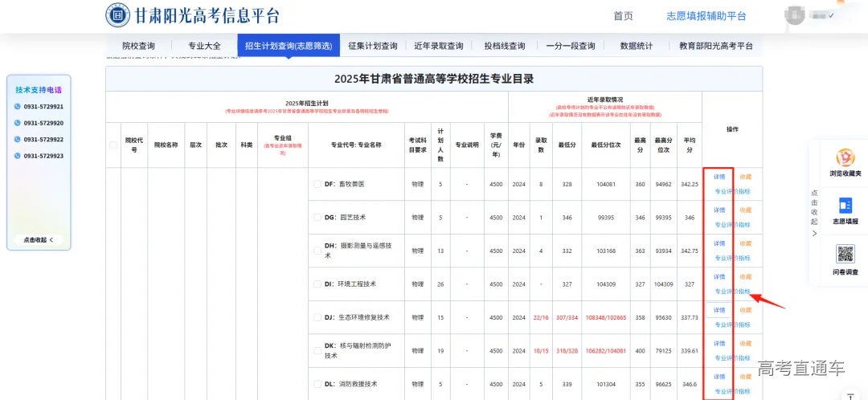
Task: Click the 专业代号: 专业名称 column header
Action: point(357,145)
